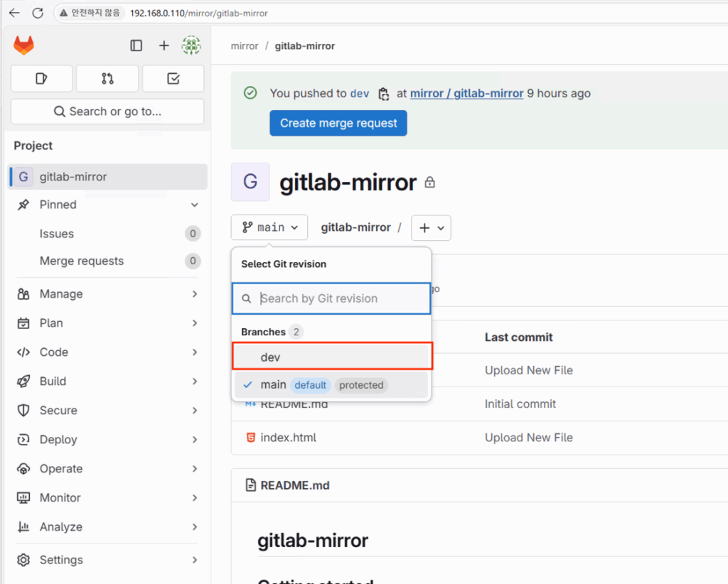The image size is (728, 584).
Task: Expand the Code menu
Action: pos(107,352)
